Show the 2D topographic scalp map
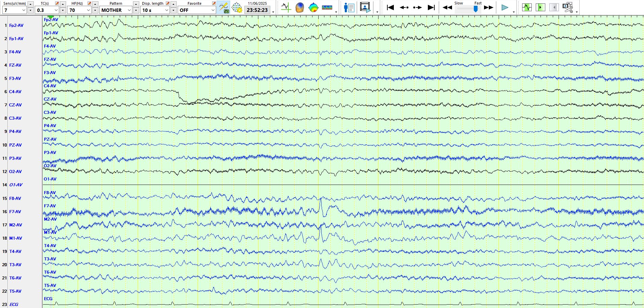The width and height of the screenshot is (644, 308). [313, 7]
